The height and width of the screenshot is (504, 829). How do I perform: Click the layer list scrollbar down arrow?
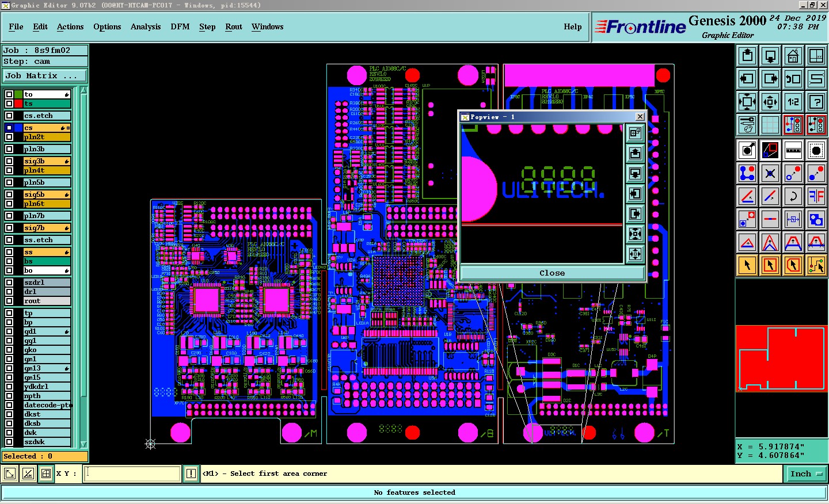coord(84,444)
